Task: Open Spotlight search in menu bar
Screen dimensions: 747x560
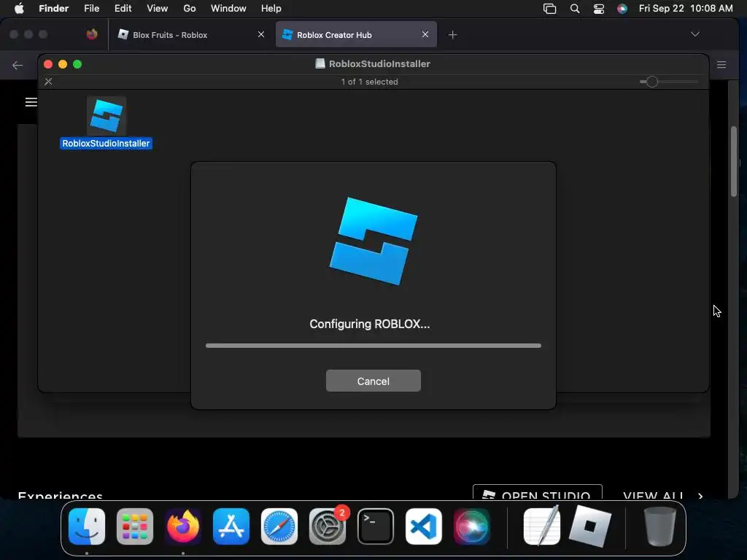Action: (575, 9)
